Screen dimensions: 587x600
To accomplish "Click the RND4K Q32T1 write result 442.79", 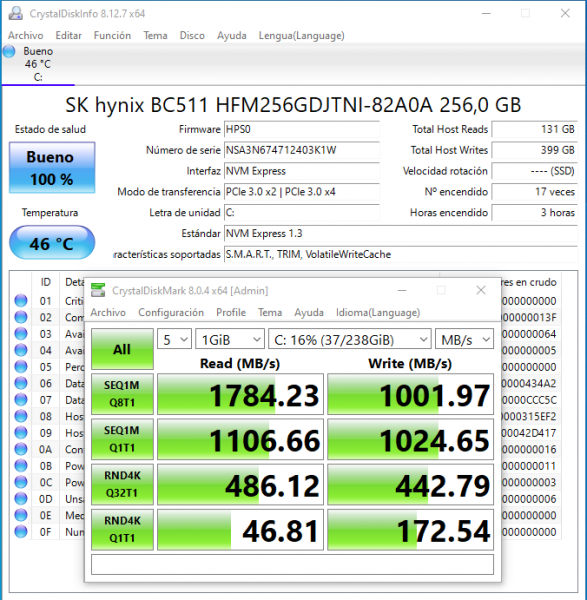I will click(x=411, y=485).
